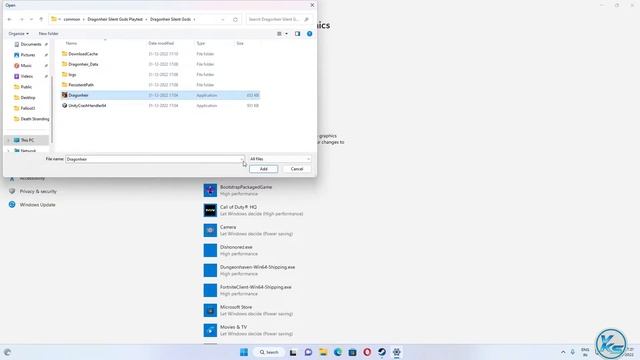640x360 pixels.
Task: Select the UnityCrashHandler64 application
Action: 160,105
